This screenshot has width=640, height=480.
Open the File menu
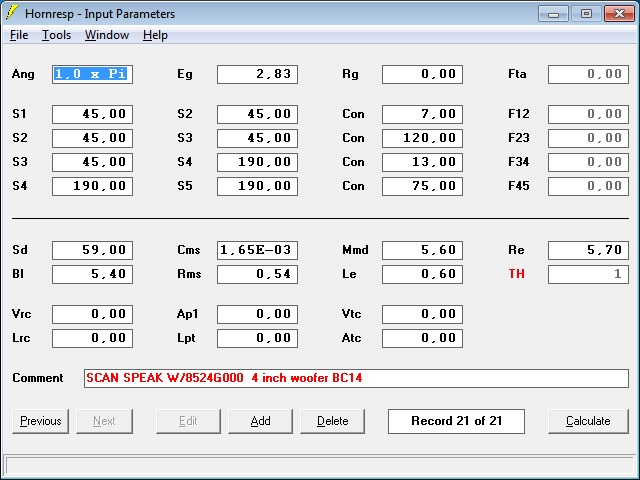19,35
